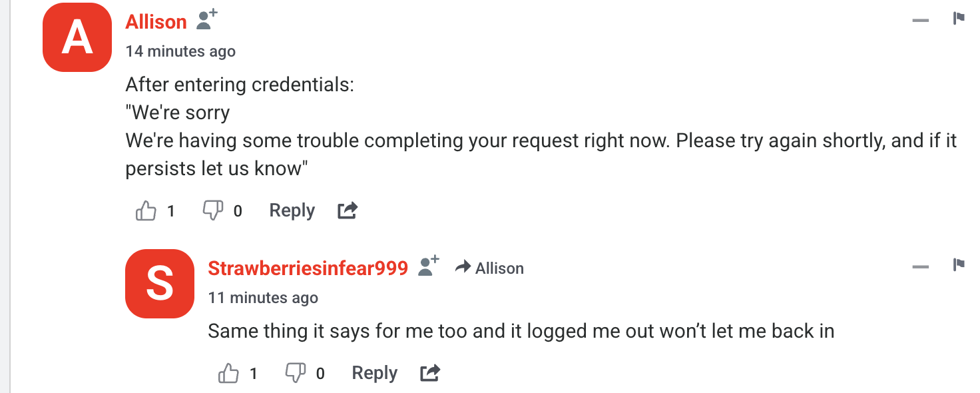Image resolution: width=980 pixels, height=393 pixels.
Task: Thumbs up Strawberriesinfear999's reply
Action: 228,373
